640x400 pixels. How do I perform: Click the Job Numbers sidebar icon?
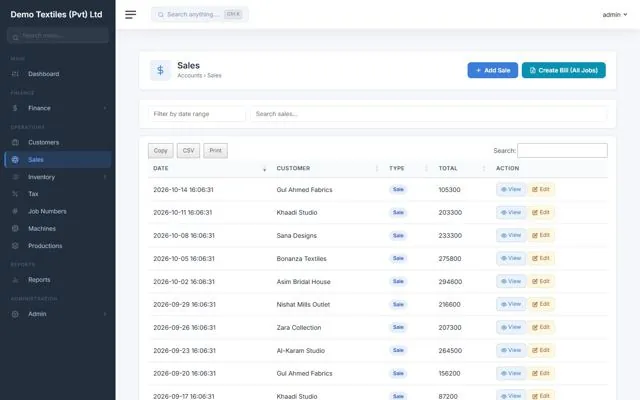[15, 211]
